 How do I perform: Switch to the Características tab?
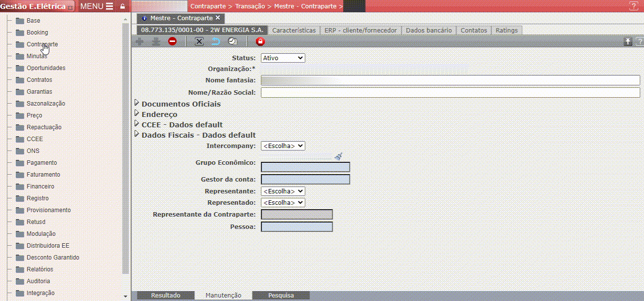294,30
